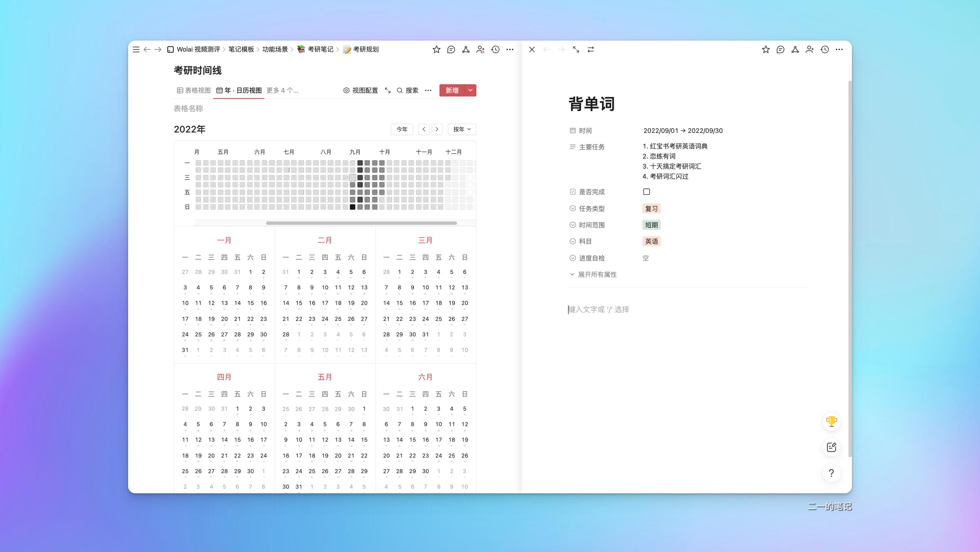
Task: Open the hamburger sidebar menu
Action: (136, 50)
